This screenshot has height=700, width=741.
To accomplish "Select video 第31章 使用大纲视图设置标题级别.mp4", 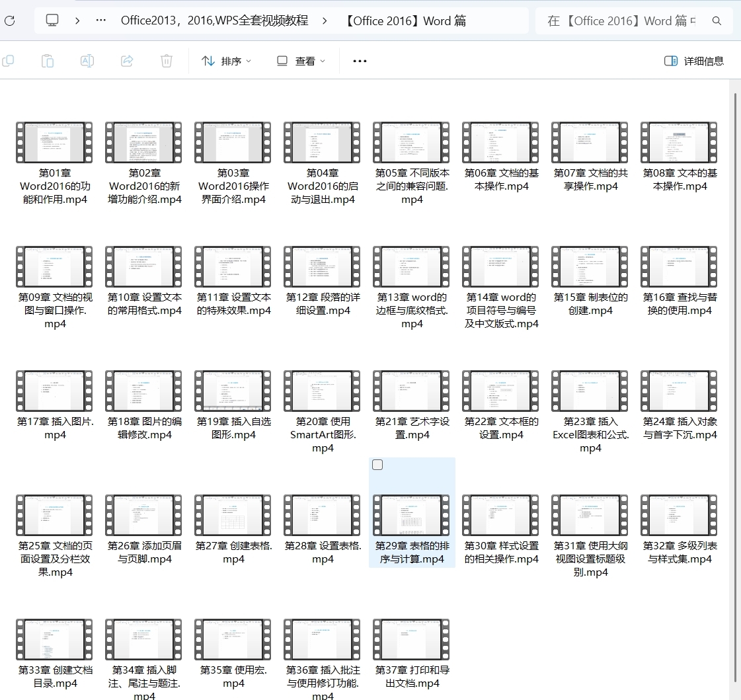I will 591,536.
